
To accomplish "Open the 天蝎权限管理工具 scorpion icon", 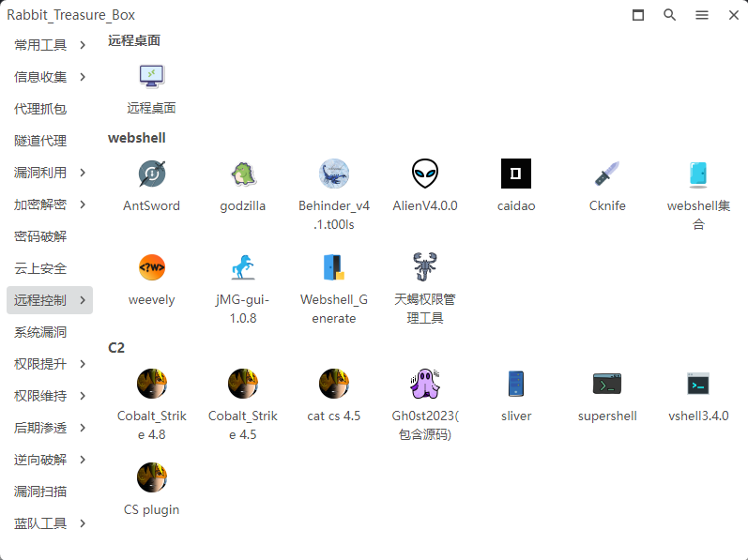I will coord(425,266).
